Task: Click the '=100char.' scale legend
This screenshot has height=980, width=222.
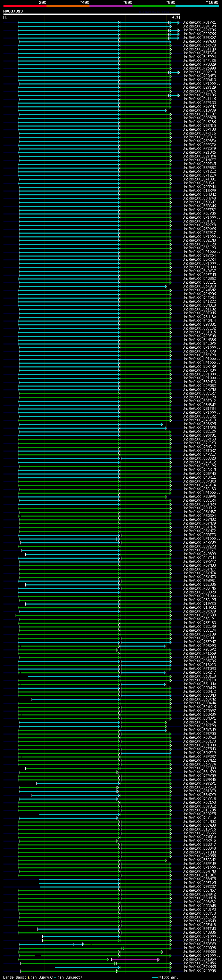Action: coord(164,977)
